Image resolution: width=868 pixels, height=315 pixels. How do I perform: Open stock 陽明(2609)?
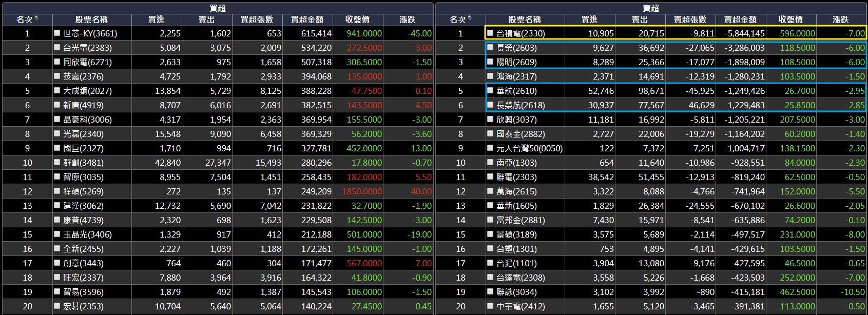point(516,62)
